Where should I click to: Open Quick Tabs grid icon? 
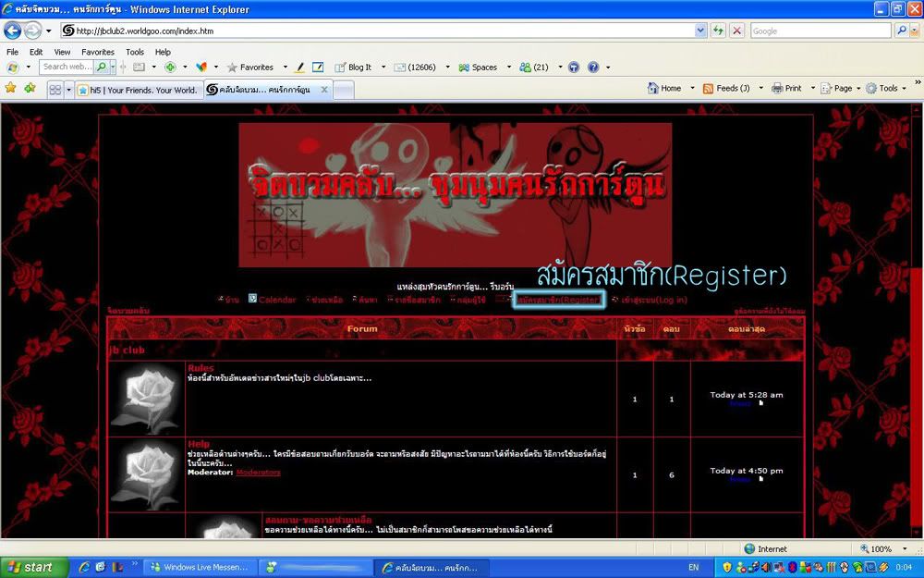coord(55,90)
